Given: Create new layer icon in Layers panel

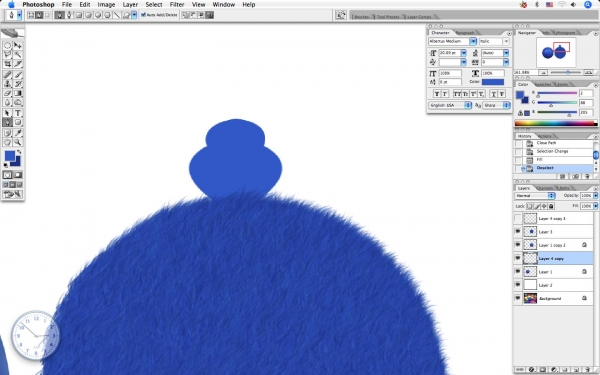Looking at the screenshot, I should 577,370.
